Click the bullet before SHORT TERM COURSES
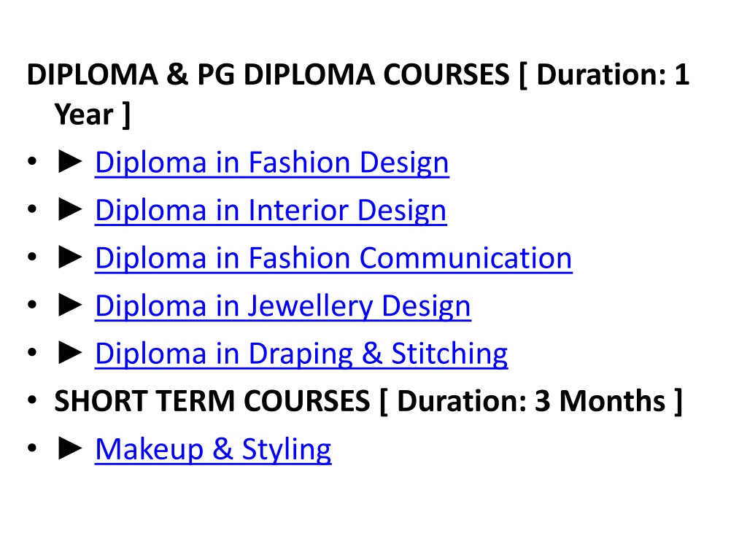 tap(32, 400)
